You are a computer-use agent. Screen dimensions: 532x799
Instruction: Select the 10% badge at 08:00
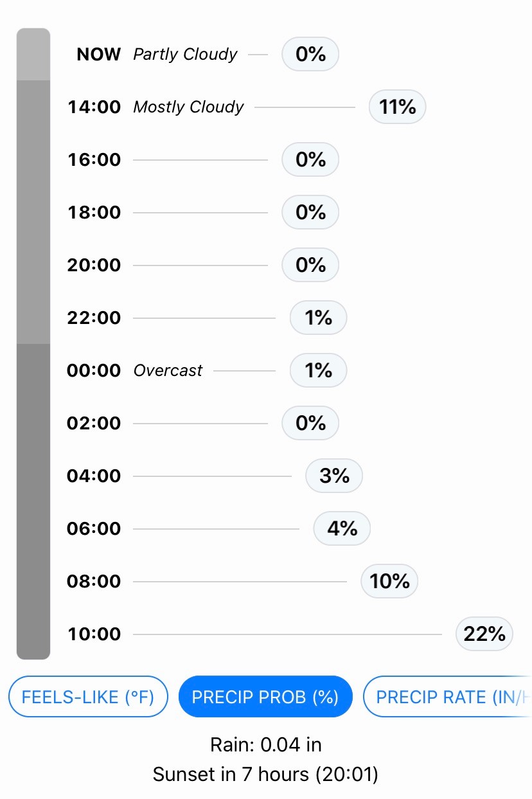[x=389, y=581]
